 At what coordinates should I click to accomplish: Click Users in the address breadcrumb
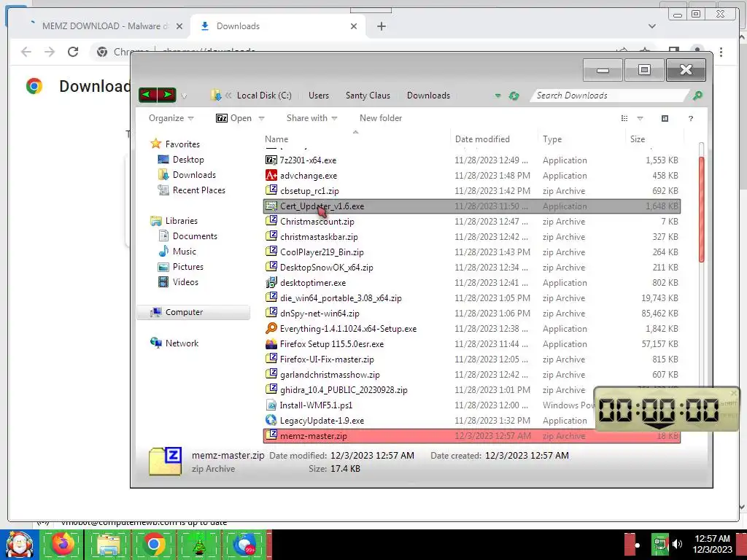(x=318, y=96)
